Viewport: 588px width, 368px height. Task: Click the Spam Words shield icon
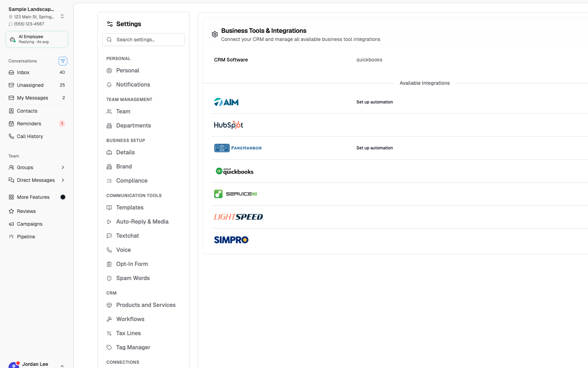click(x=109, y=278)
